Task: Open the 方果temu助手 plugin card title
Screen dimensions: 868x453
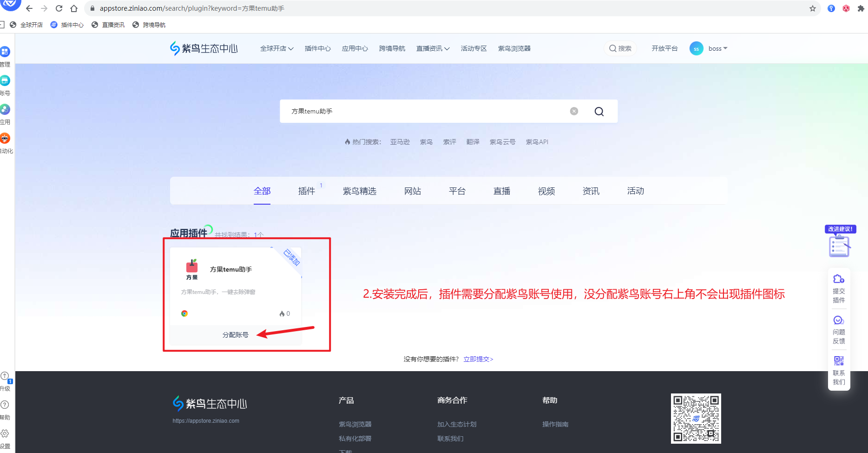Action: pos(231,269)
